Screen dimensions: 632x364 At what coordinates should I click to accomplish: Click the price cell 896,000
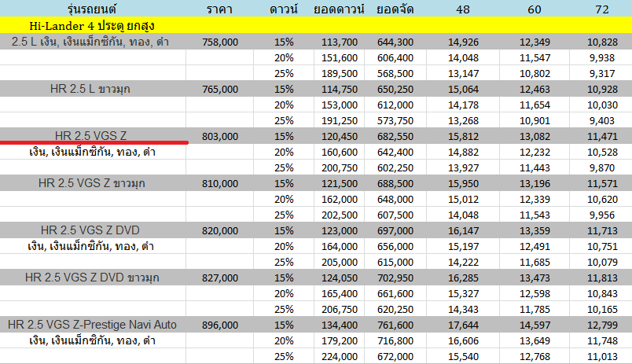pos(220,325)
